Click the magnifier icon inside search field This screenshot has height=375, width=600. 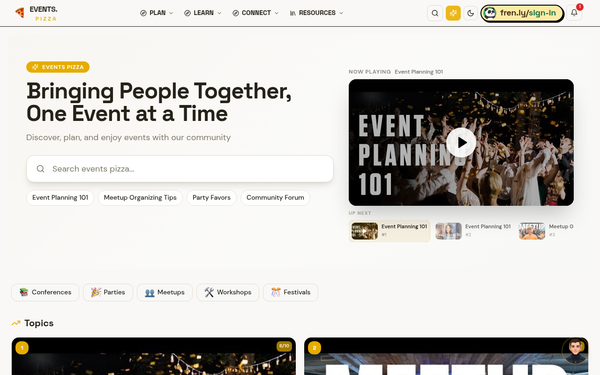pyautogui.click(x=41, y=169)
